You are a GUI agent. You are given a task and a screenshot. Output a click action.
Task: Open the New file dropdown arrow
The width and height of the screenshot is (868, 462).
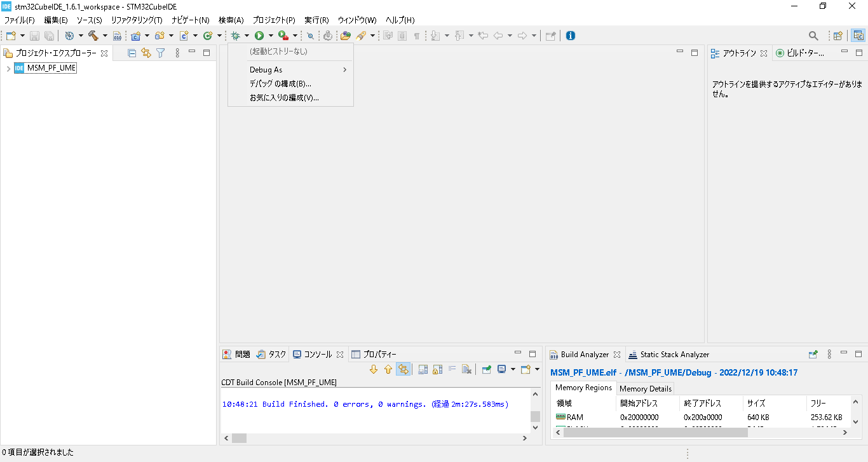pyautogui.click(x=22, y=36)
